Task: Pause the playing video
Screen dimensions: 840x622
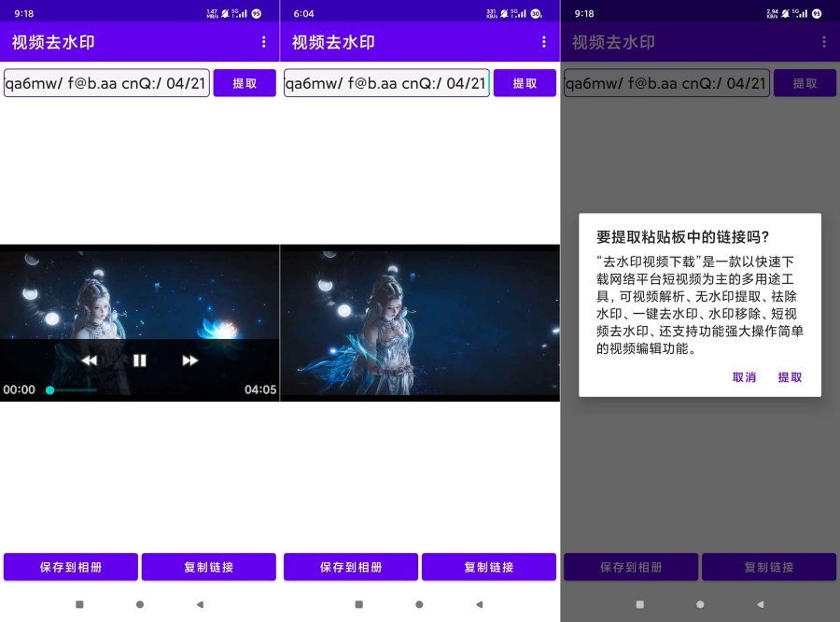Action: [x=140, y=360]
